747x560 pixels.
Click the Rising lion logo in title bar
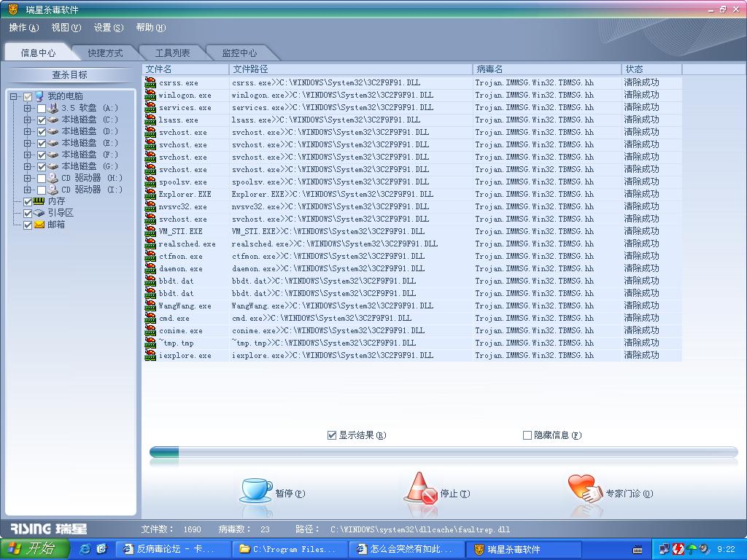13,9
